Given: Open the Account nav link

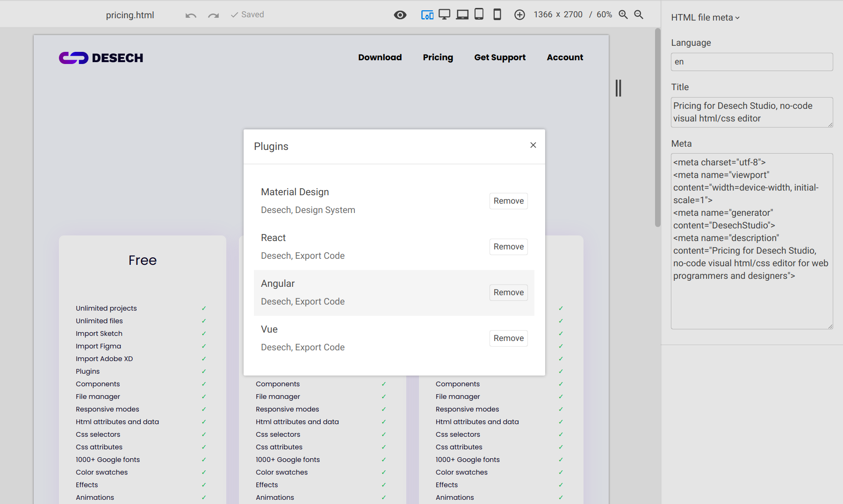Looking at the screenshot, I should pos(565,57).
